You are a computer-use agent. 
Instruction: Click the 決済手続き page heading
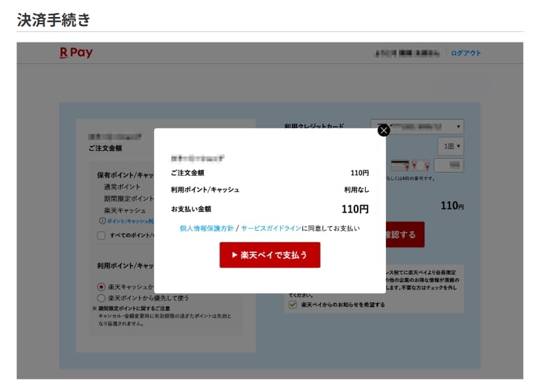[54, 20]
